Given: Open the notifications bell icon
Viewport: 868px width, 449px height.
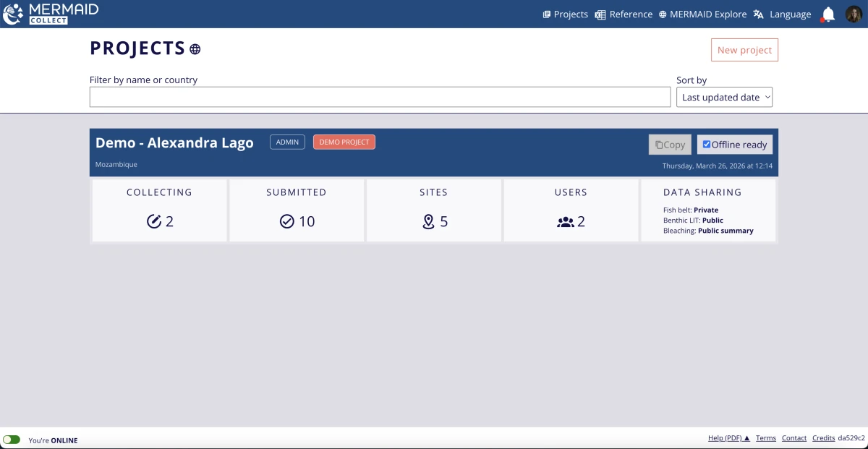Looking at the screenshot, I should (x=827, y=14).
